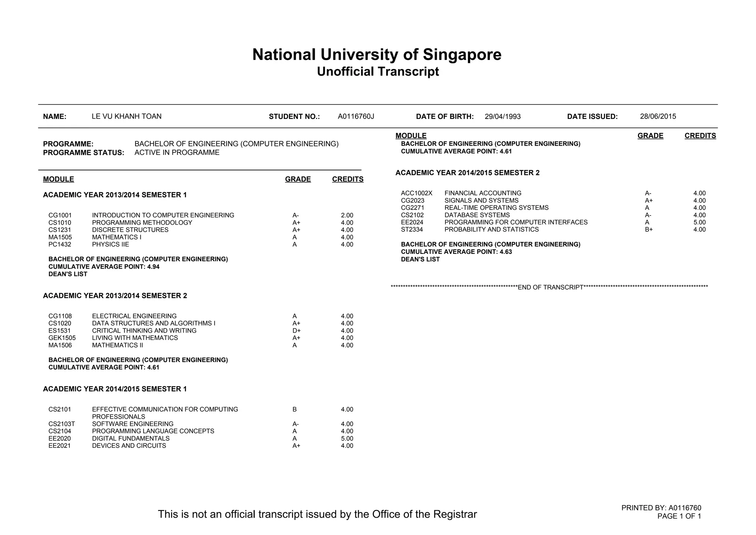This screenshot has height=535, width=756.
Task: Click the Unofficial Transcript subtitle
Action: click(x=378, y=72)
